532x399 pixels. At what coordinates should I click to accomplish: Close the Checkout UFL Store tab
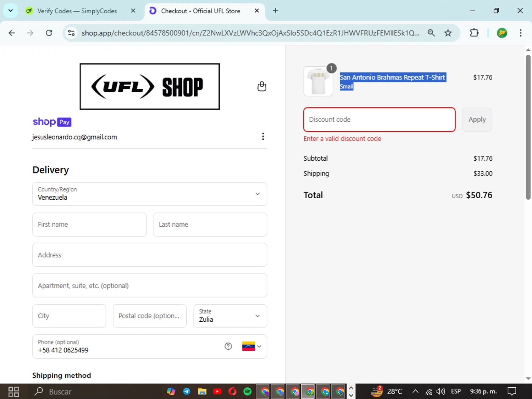pyautogui.click(x=257, y=11)
